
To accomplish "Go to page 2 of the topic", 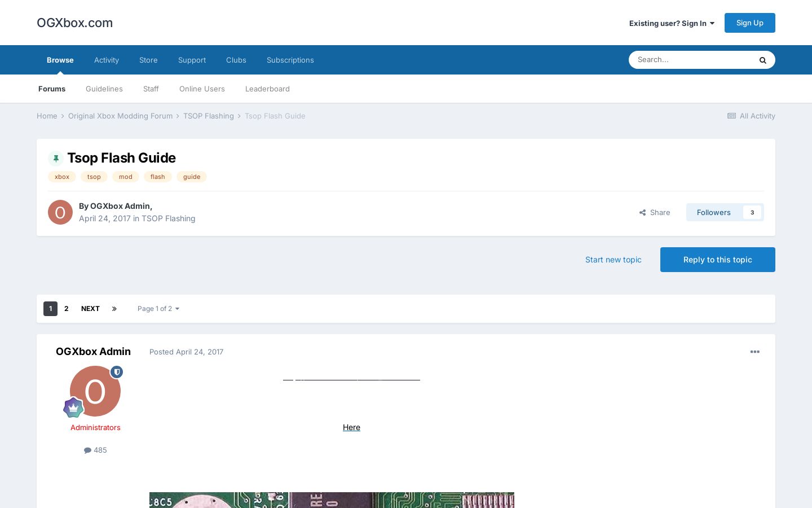I will click(x=67, y=309).
